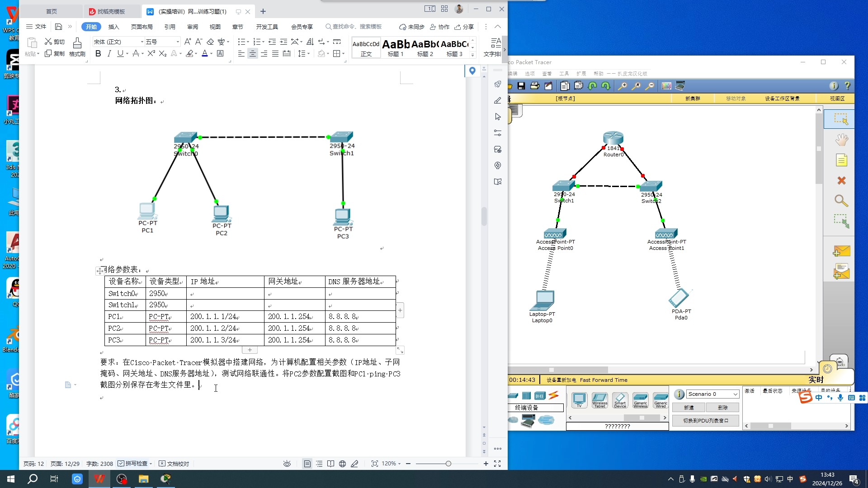Expand the style gallery more arrow
Viewport: 868px width, 488px height.
click(473, 55)
